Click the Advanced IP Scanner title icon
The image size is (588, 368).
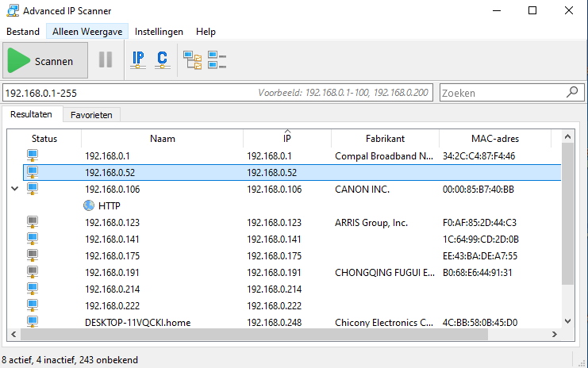pyautogui.click(x=13, y=10)
